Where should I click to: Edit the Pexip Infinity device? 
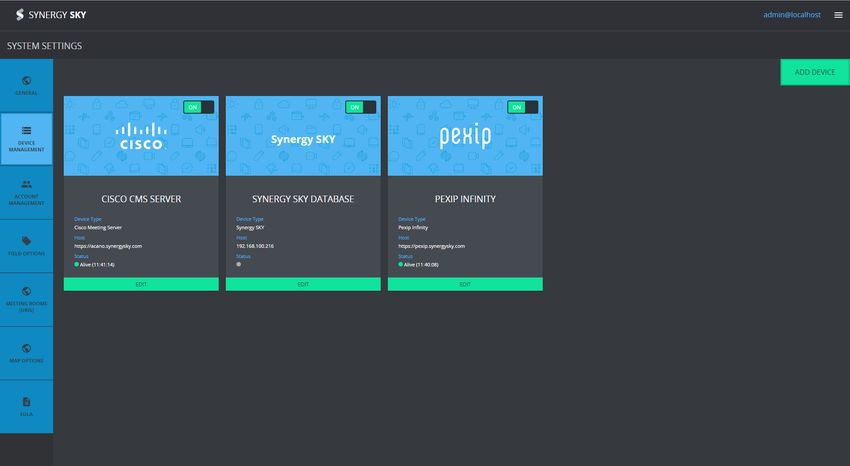[x=465, y=284]
